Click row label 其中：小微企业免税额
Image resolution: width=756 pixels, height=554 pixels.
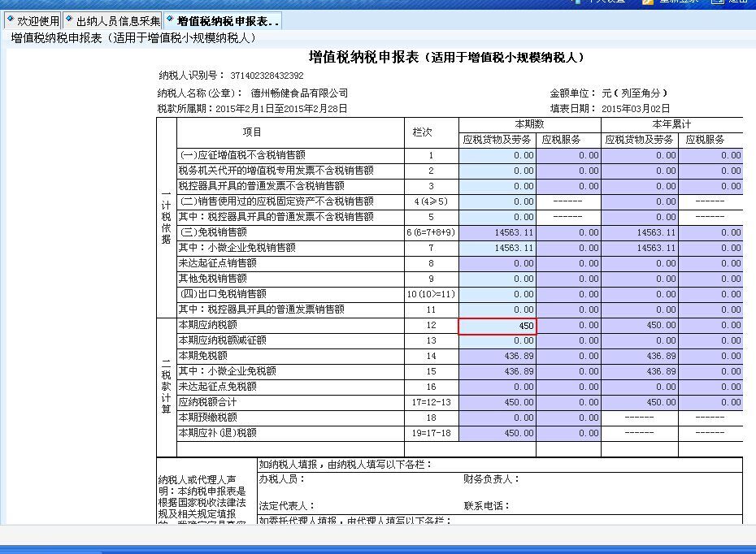click(x=228, y=371)
